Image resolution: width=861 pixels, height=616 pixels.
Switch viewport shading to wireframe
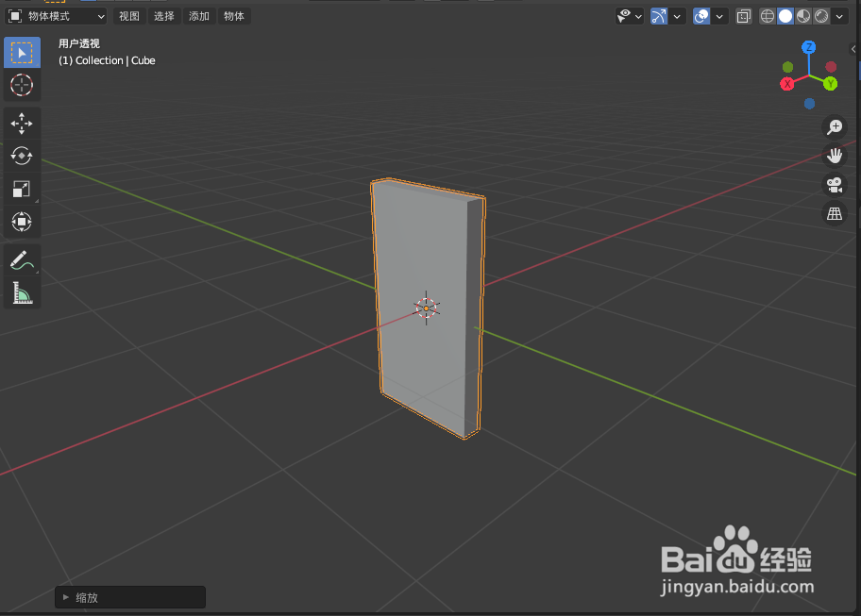pyautogui.click(x=767, y=16)
